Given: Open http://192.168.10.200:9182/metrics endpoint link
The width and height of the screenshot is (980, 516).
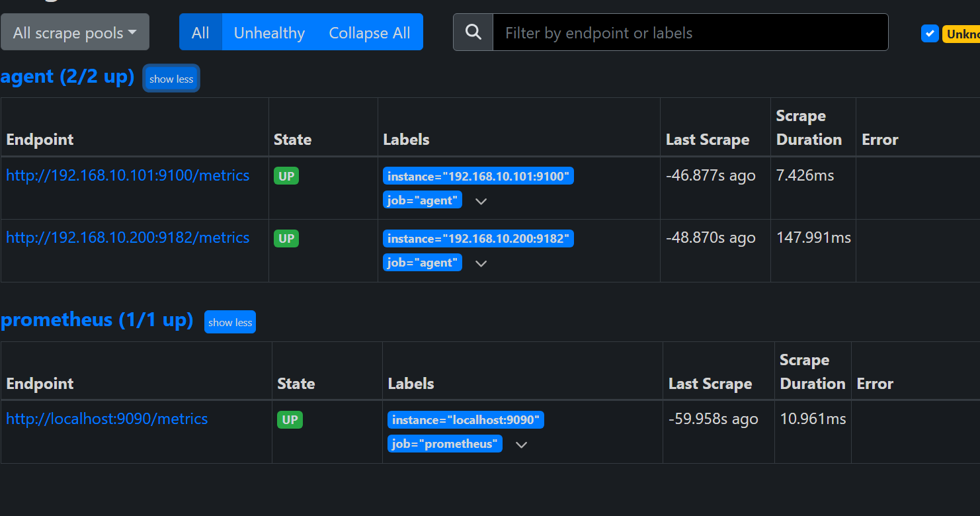Looking at the screenshot, I should tap(128, 237).
